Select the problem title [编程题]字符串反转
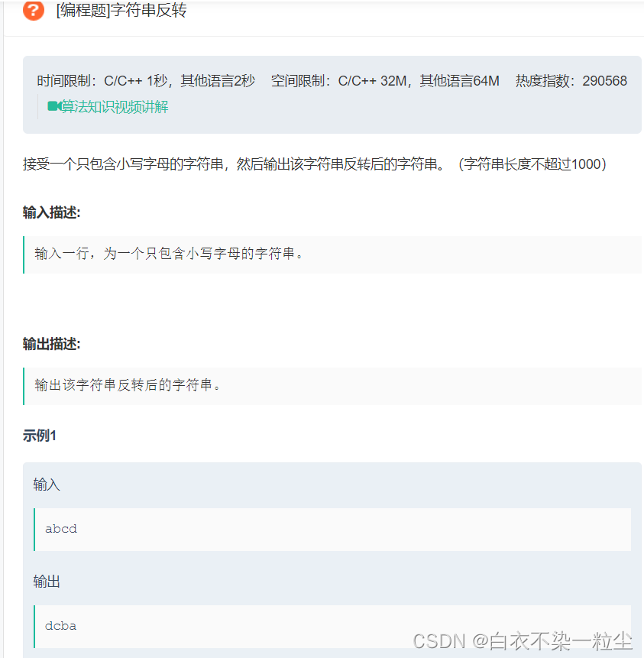The height and width of the screenshot is (658, 644). [109, 11]
